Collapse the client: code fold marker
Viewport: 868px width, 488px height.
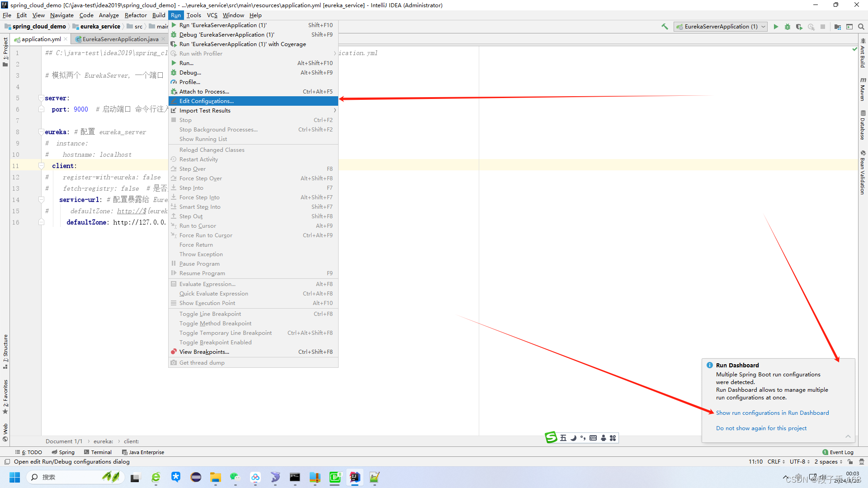click(41, 166)
